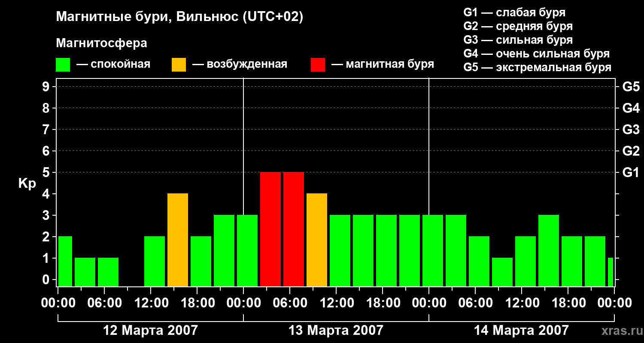The image size is (644, 343).
Task: Click the "12:00" time label under 13 Марта
Action: pos(336,303)
